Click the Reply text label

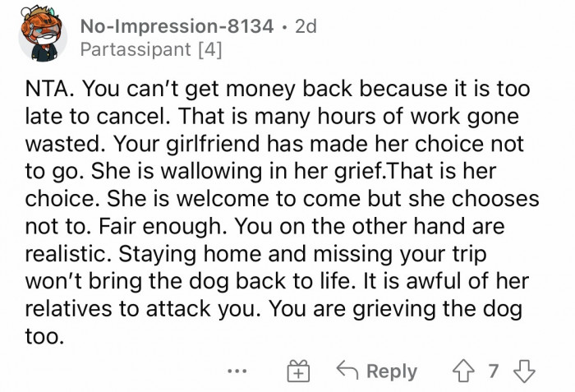[392, 371]
